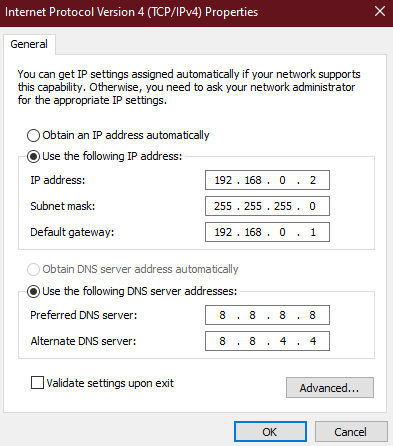This screenshot has height=446, width=393.
Task: Cancel the IPv4 properties dialog
Action: coord(351,432)
